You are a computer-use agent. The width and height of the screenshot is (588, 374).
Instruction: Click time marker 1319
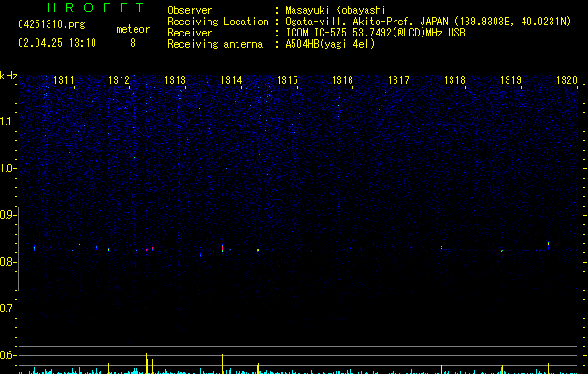point(510,80)
